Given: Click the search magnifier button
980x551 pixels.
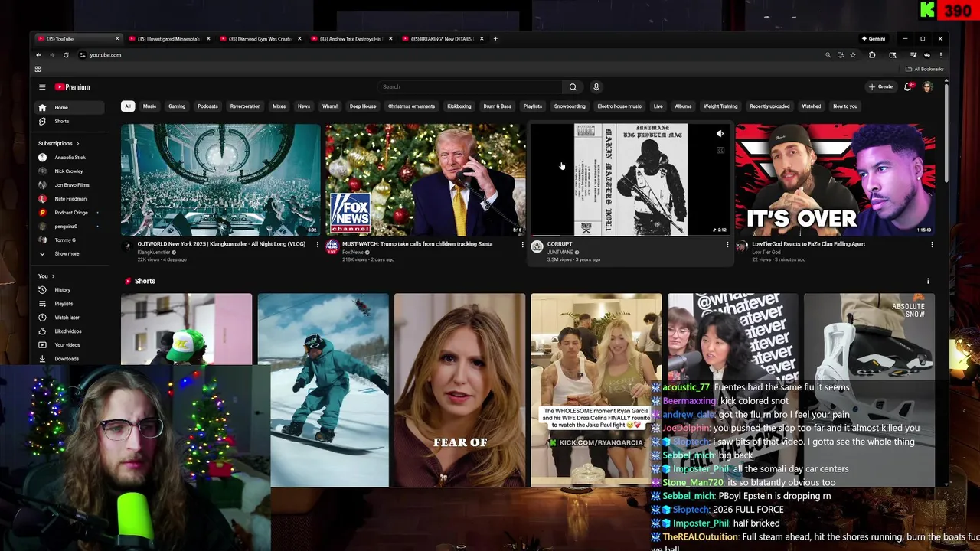Looking at the screenshot, I should (x=573, y=87).
